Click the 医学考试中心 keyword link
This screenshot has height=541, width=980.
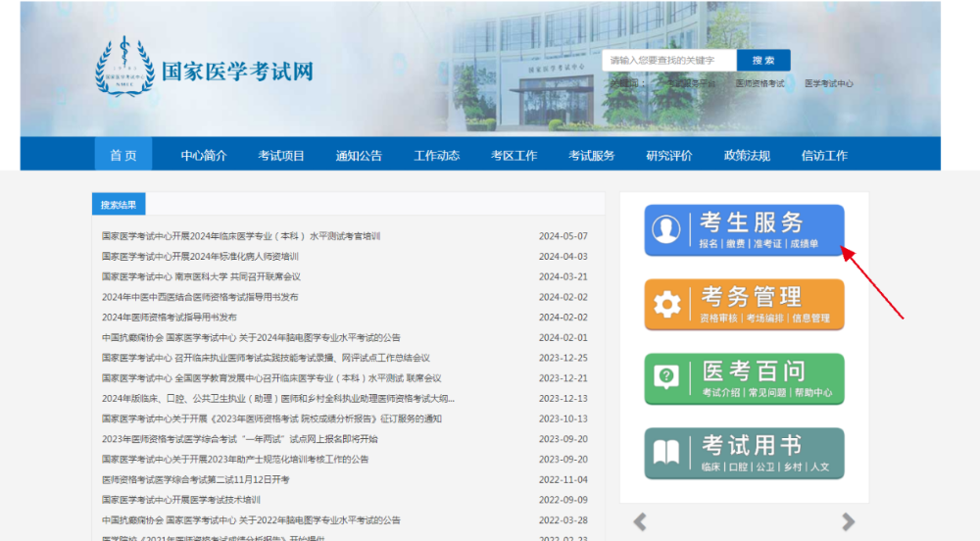[828, 84]
